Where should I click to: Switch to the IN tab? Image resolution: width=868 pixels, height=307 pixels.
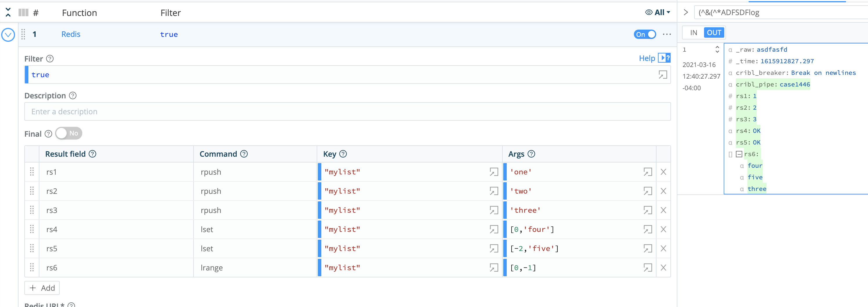coord(694,32)
